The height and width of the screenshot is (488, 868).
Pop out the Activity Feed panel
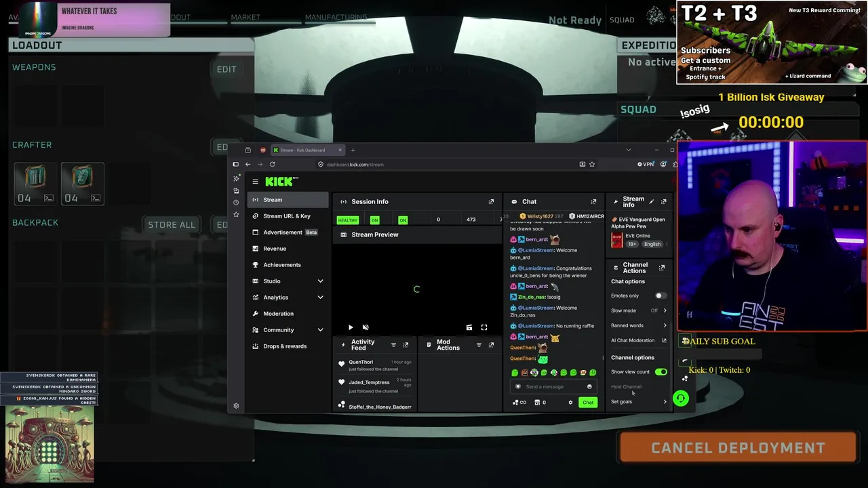pos(406,345)
